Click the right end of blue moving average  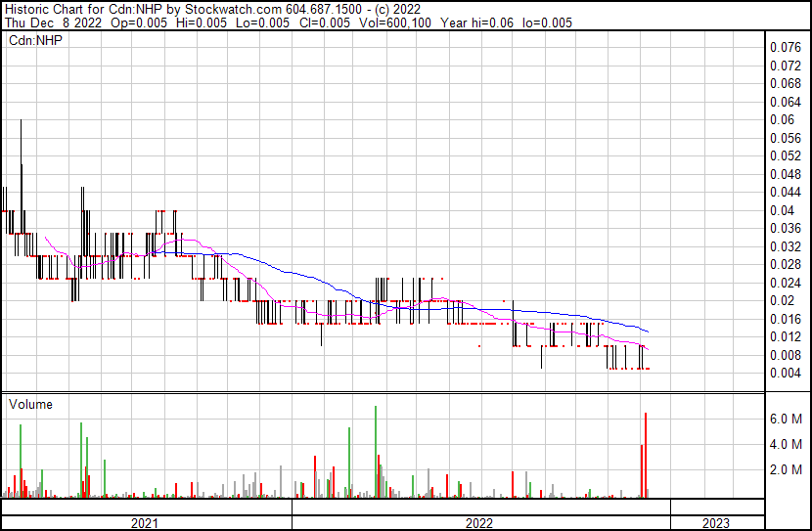tap(648, 332)
